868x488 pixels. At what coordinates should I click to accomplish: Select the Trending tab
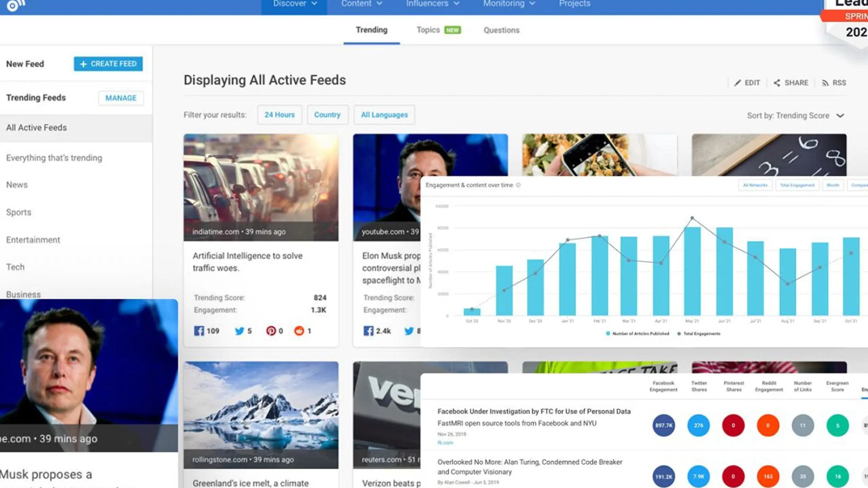(x=371, y=30)
